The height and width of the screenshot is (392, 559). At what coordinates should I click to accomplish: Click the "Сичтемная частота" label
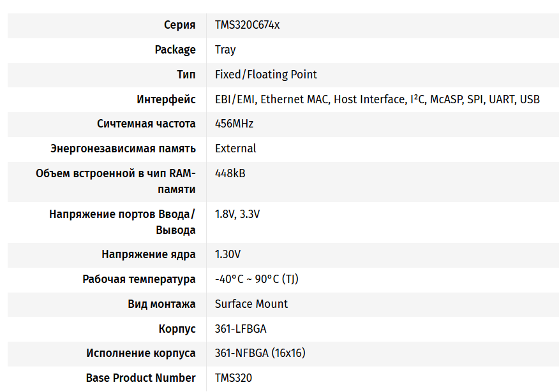(x=146, y=124)
